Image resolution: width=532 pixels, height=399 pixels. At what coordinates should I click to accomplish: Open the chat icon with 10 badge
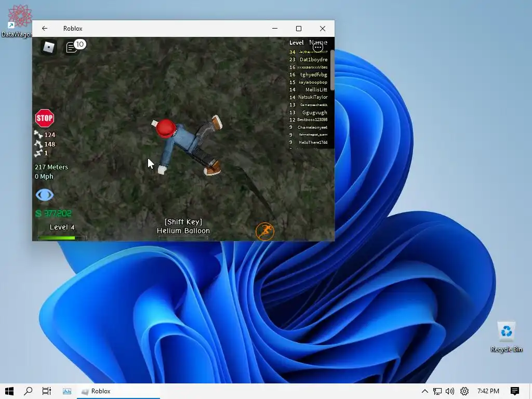coord(75,46)
